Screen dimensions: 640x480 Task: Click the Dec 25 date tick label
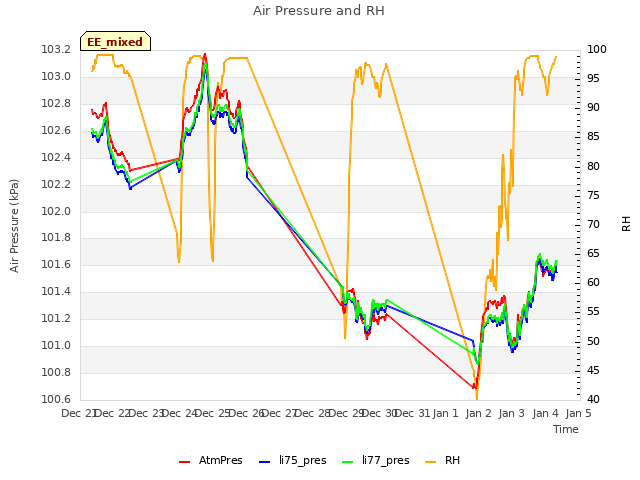coord(213,413)
